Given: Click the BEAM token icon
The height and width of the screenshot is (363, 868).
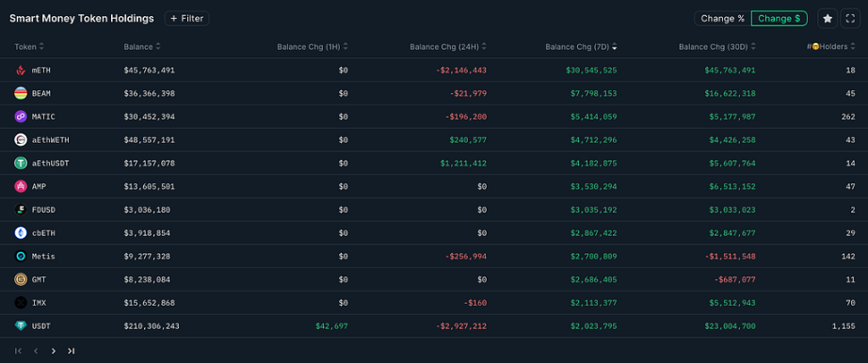Looking at the screenshot, I should coord(21,93).
